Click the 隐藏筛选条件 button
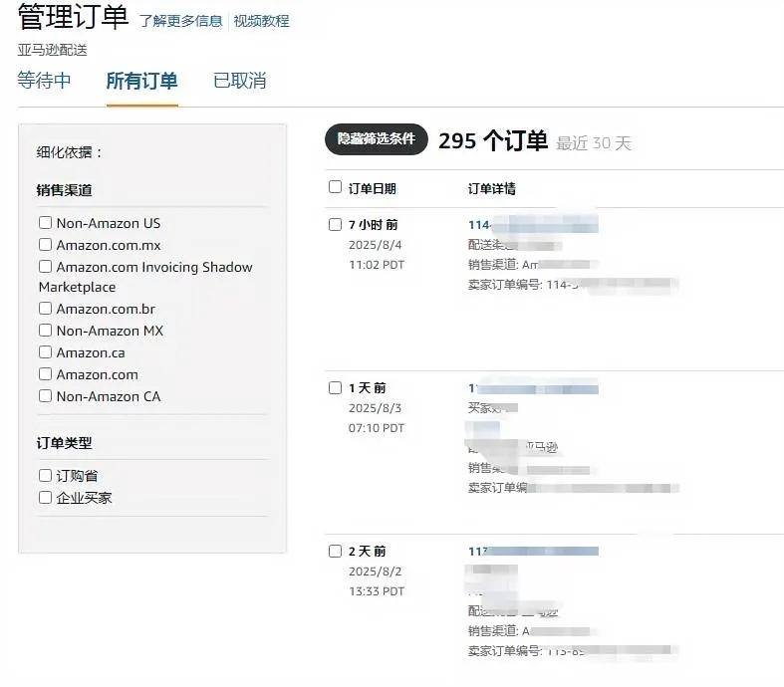This screenshot has height=687, width=784. click(376, 139)
